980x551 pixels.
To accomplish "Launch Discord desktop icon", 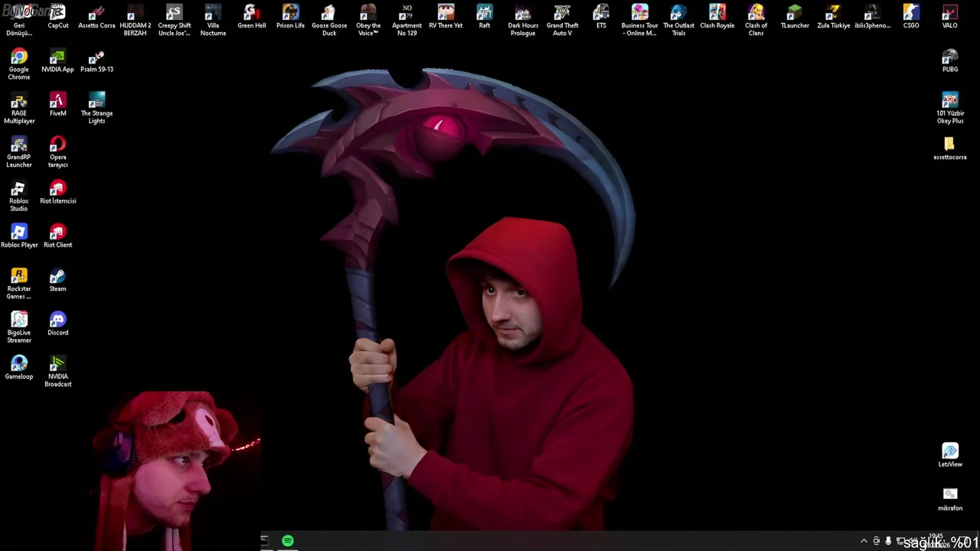I will [x=57, y=324].
